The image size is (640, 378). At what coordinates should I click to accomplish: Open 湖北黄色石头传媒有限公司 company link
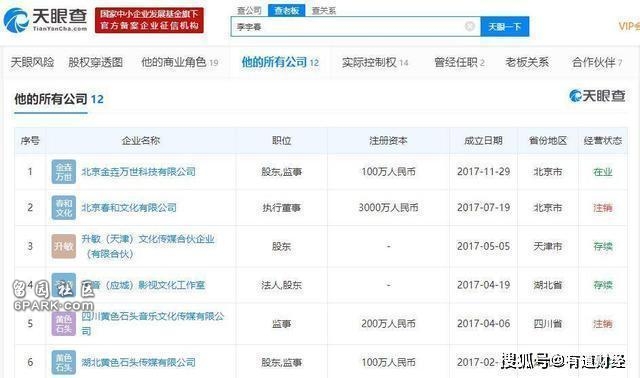coord(138,362)
